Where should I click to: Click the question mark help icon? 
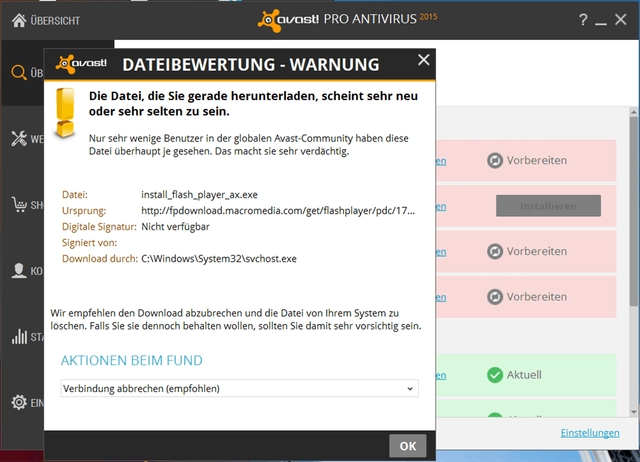pyautogui.click(x=583, y=20)
